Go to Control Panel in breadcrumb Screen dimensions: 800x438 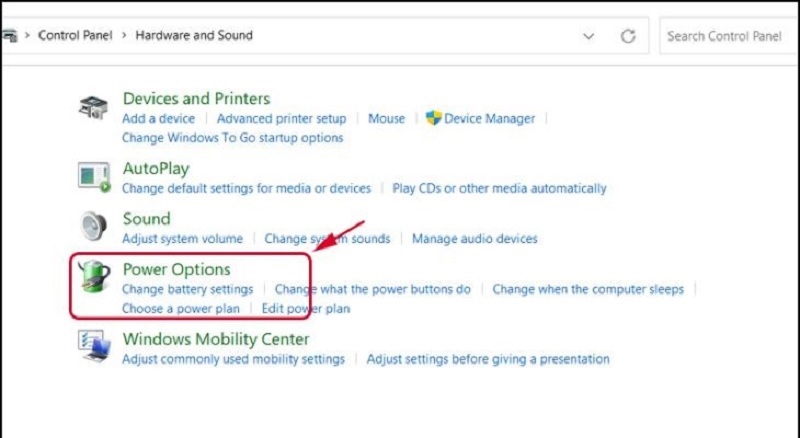pyautogui.click(x=75, y=35)
